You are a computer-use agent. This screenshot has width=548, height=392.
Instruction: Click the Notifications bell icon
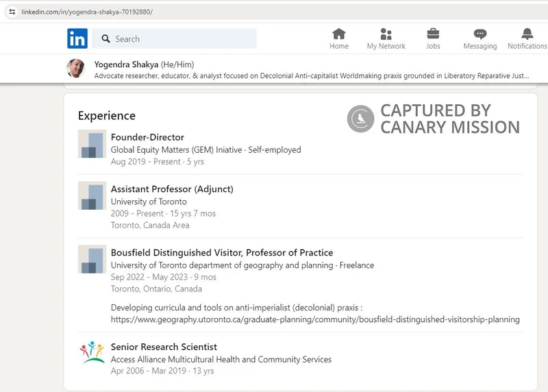pos(527,34)
